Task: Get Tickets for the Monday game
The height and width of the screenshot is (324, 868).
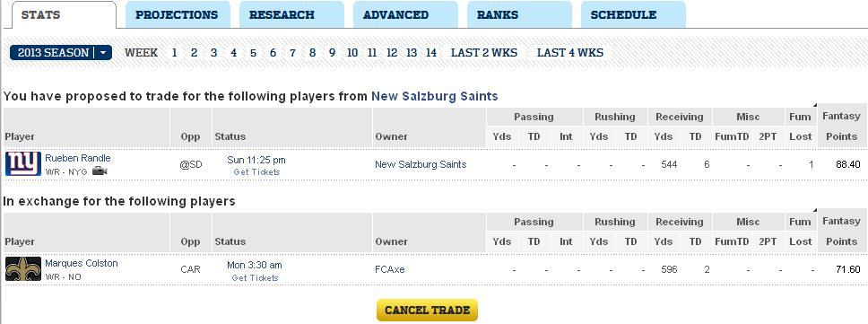Action: (x=256, y=277)
